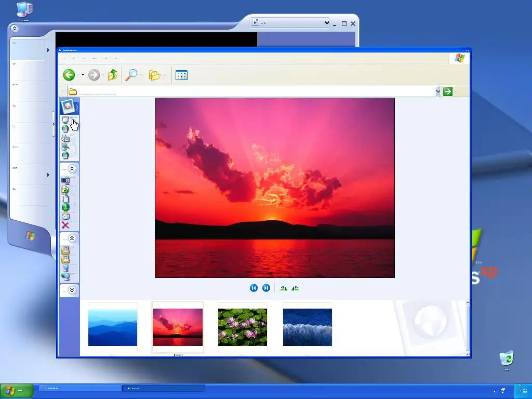
Task: Switch to Sample Pictures taskbar button
Action: pyautogui.click(x=164, y=388)
